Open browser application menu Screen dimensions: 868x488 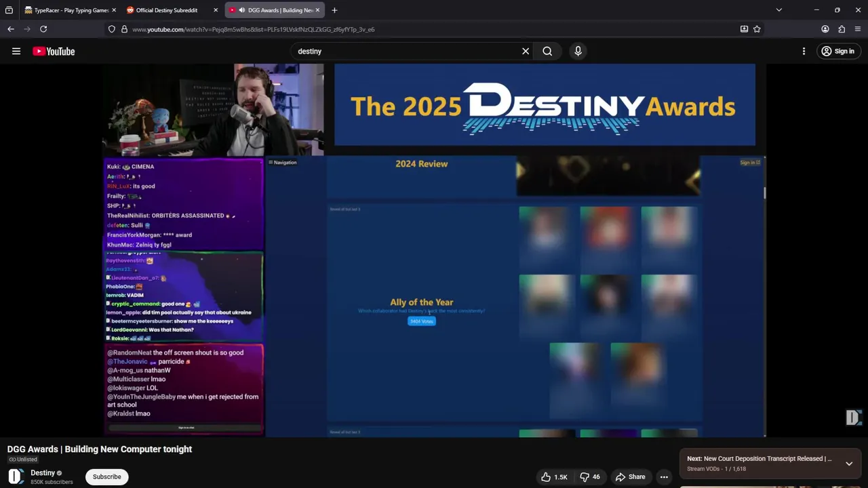pyautogui.click(x=858, y=29)
